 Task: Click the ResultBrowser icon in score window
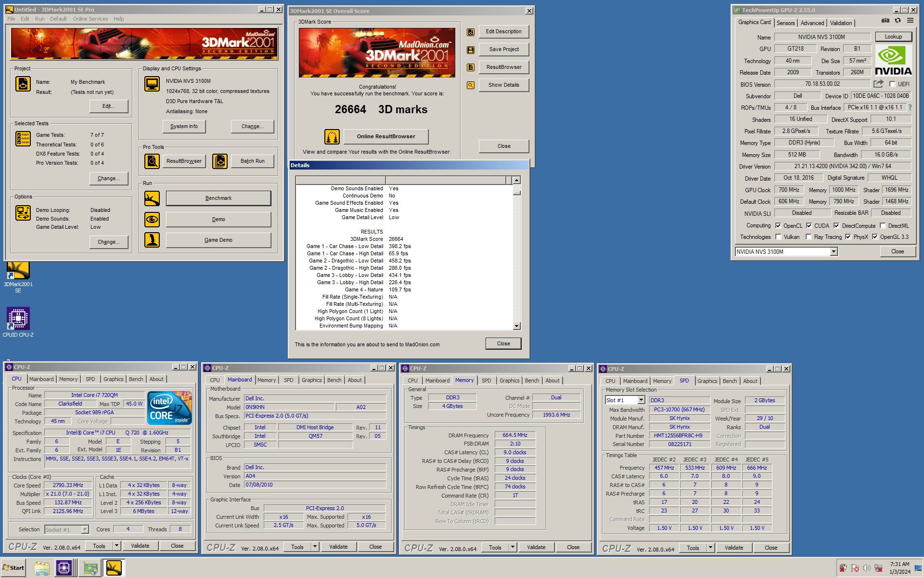pyautogui.click(x=471, y=67)
